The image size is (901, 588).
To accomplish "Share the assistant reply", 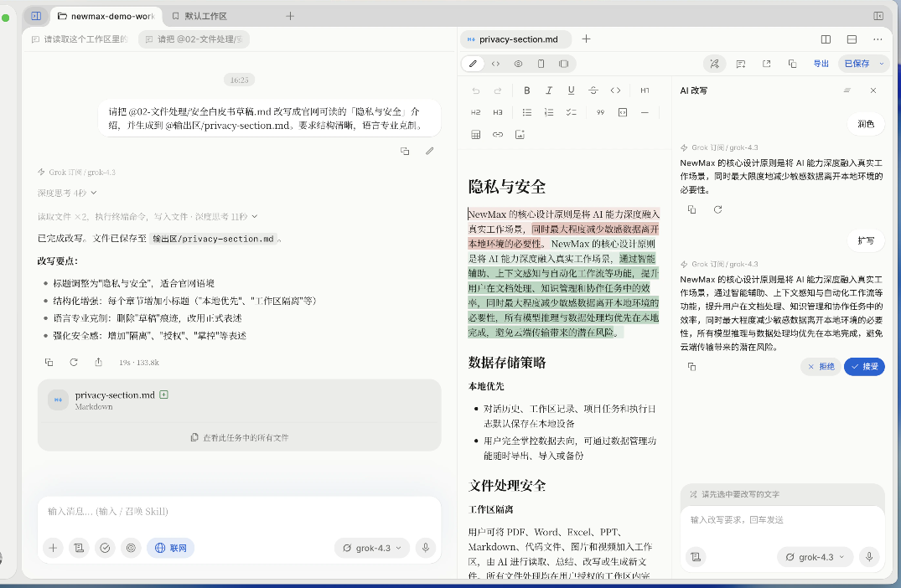I will click(x=98, y=363).
